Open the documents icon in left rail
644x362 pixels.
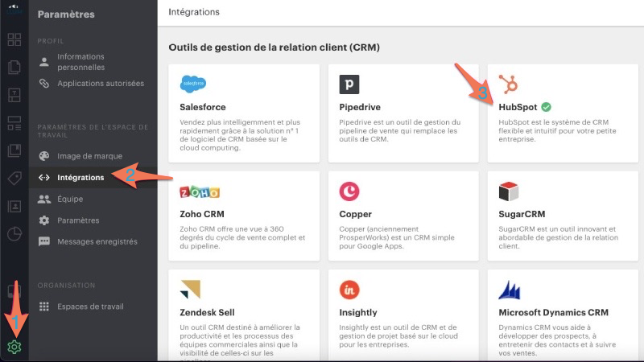pyautogui.click(x=14, y=67)
